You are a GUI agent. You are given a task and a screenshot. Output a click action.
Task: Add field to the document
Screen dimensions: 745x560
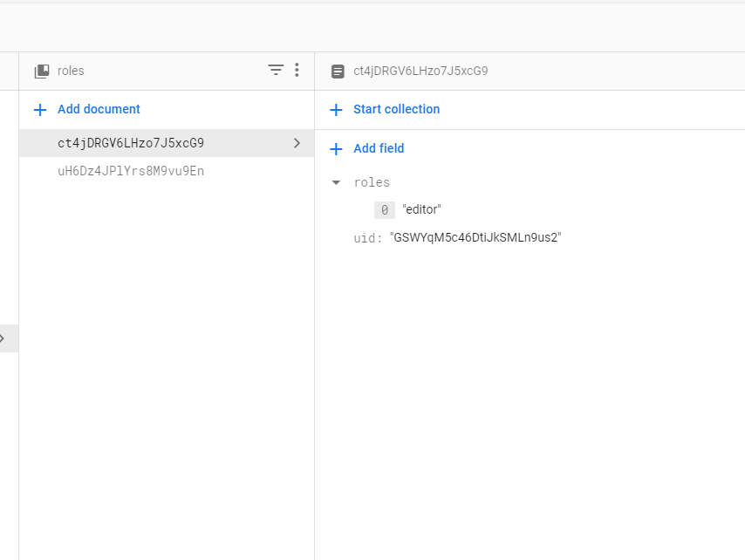click(379, 148)
